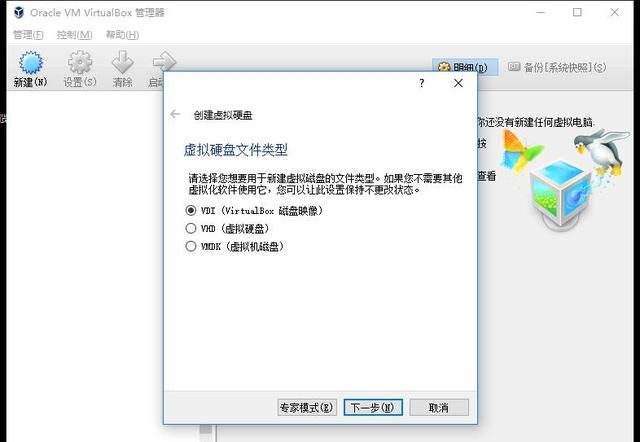The image size is (640, 442).
Task: Click the 新建 (New) toolbar icon
Action: click(x=31, y=63)
